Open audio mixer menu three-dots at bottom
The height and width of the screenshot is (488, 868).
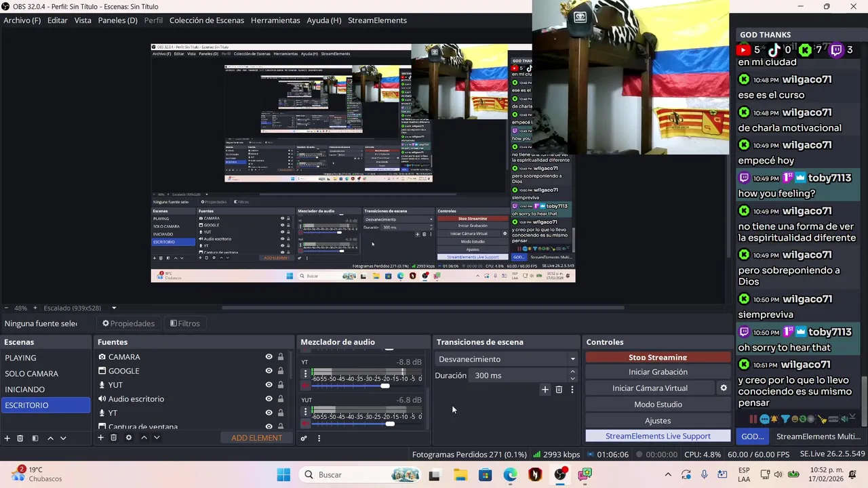coord(319,438)
